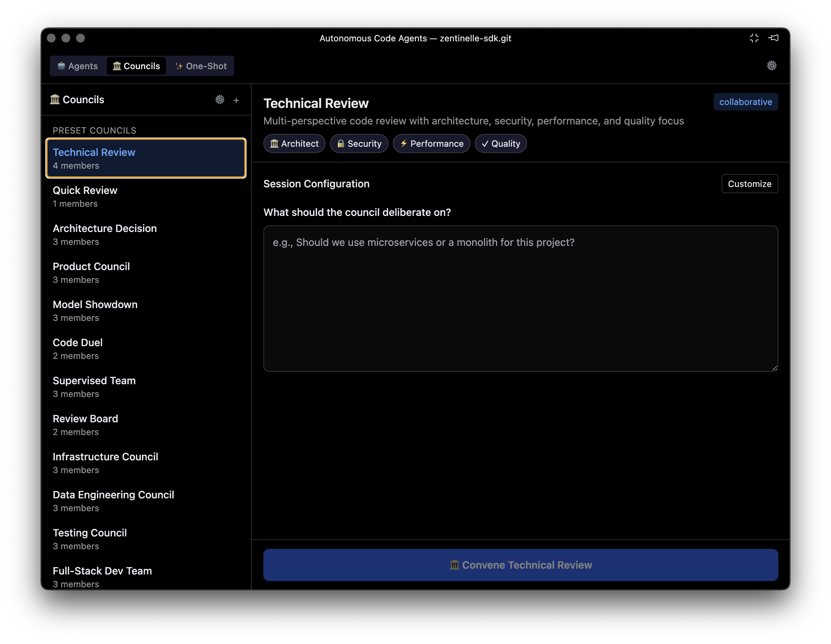Viewport: 831px width, 644px height.
Task: Click the Customize session button
Action: pyautogui.click(x=749, y=183)
